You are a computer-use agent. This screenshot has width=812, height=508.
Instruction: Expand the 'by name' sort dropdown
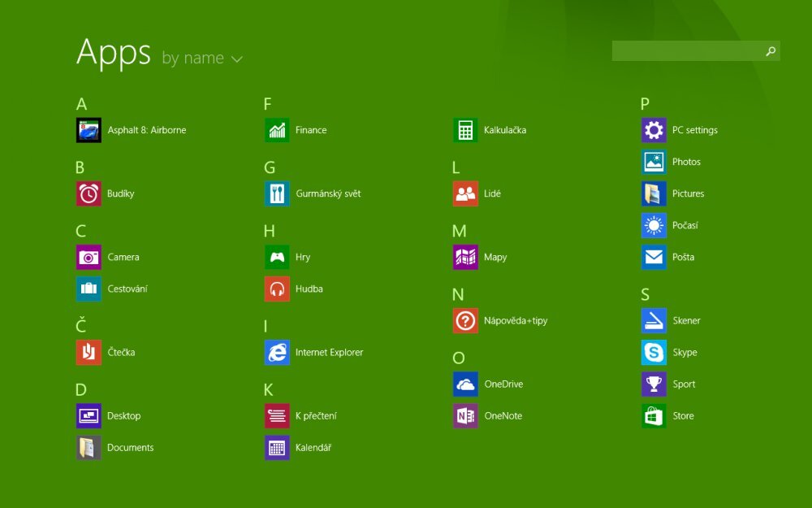point(193,59)
